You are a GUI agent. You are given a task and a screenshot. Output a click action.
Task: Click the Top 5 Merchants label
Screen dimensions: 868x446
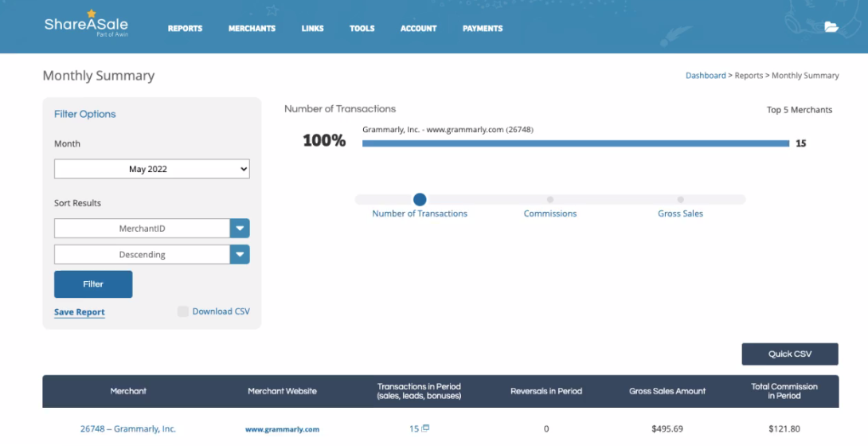tap(800, 110)
